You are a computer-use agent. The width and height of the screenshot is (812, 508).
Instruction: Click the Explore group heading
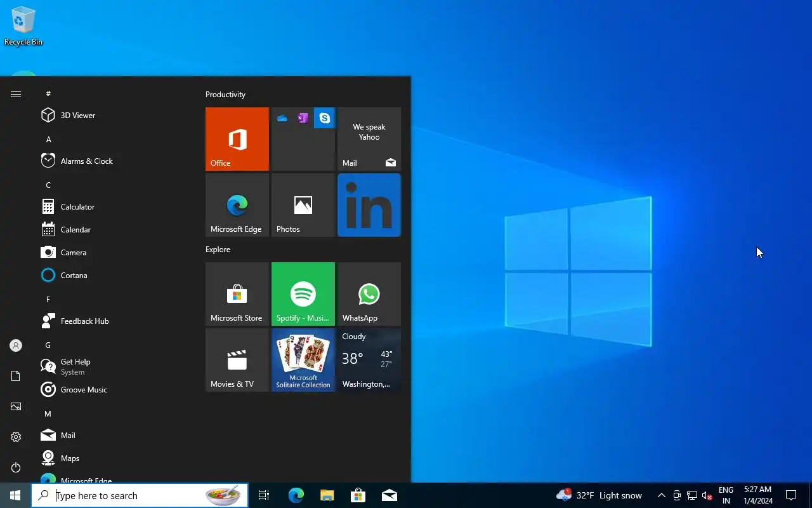tap(218, 250)
